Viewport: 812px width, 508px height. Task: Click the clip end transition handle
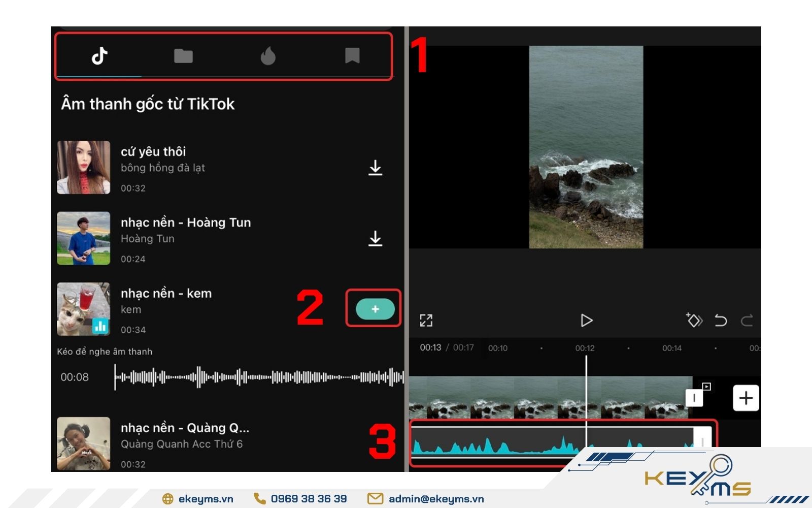coord(694,398)
